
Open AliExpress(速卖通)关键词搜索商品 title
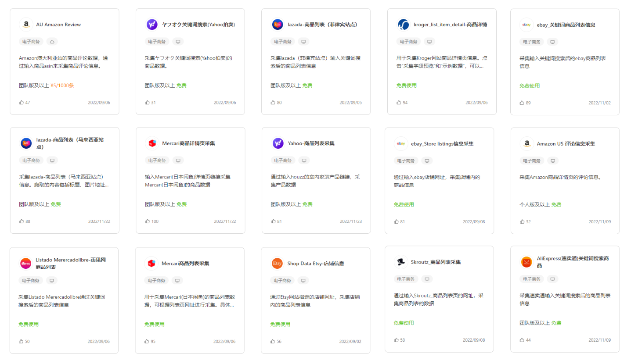pyautogui.click(x=573, y=262)
